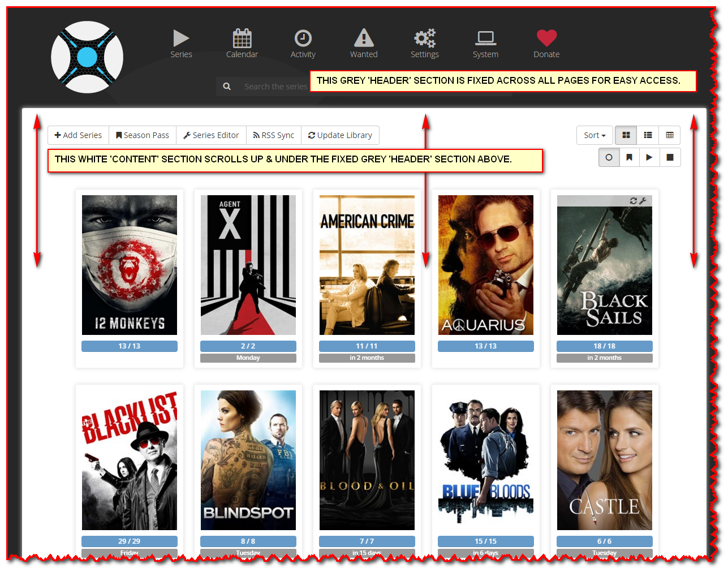Select the circle 'all' filter button
728x572 pixels.
coord(609,157)
